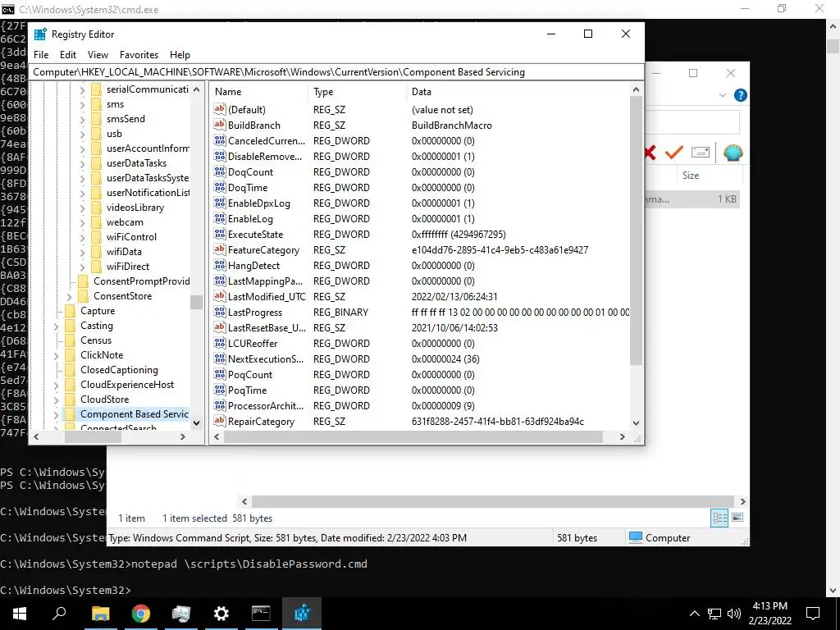Open Settings gear from taskbar
The height and width of the screenshot is (630, 840).
[221, 614]
